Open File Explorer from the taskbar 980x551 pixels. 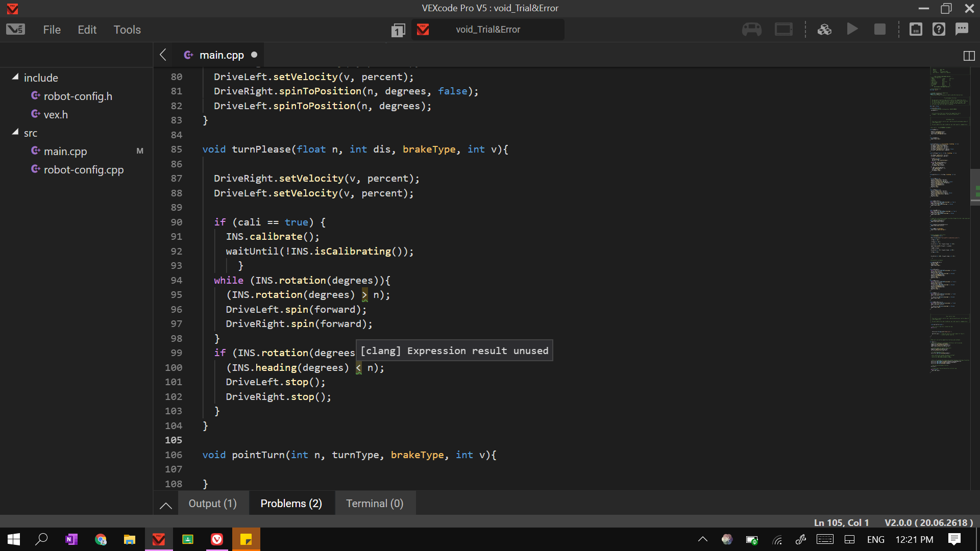(x=130, y=539)
